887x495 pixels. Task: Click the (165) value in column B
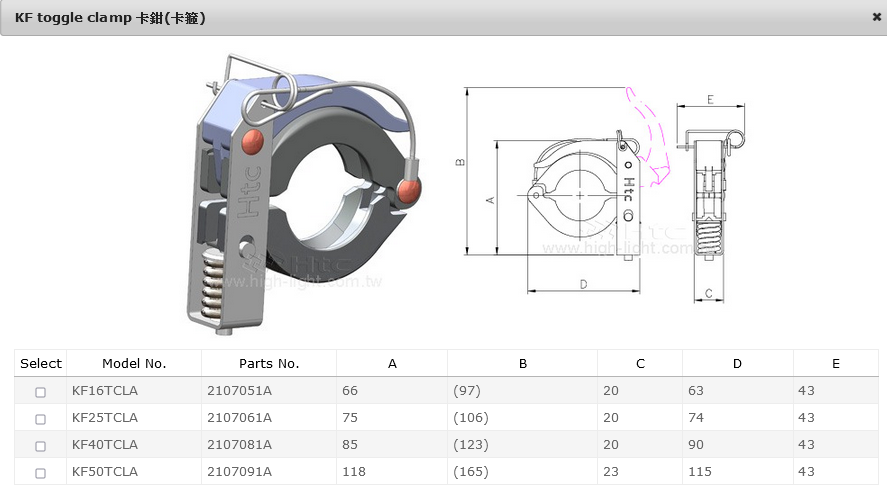pos(471,472)
